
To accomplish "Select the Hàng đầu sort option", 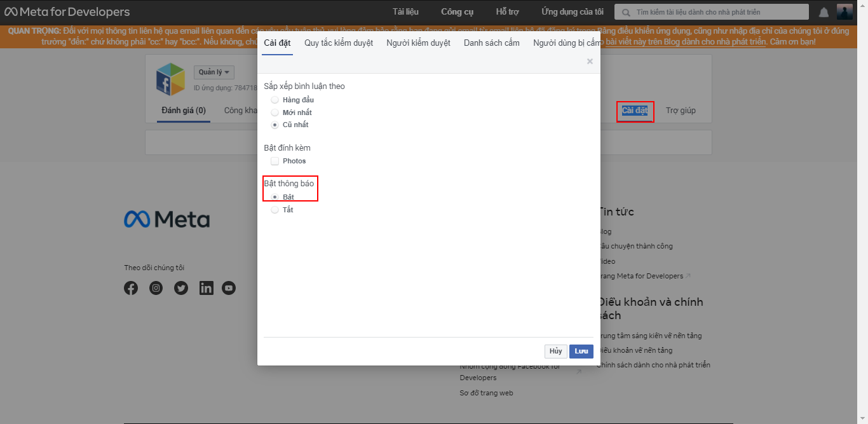I will [275, 100].
